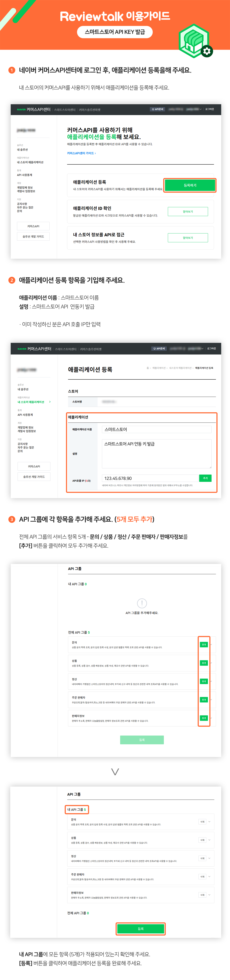Click 추가 button beside API호출 IP field
The height and width of the screenshot is (980, 230).
[x=205, y=478]
